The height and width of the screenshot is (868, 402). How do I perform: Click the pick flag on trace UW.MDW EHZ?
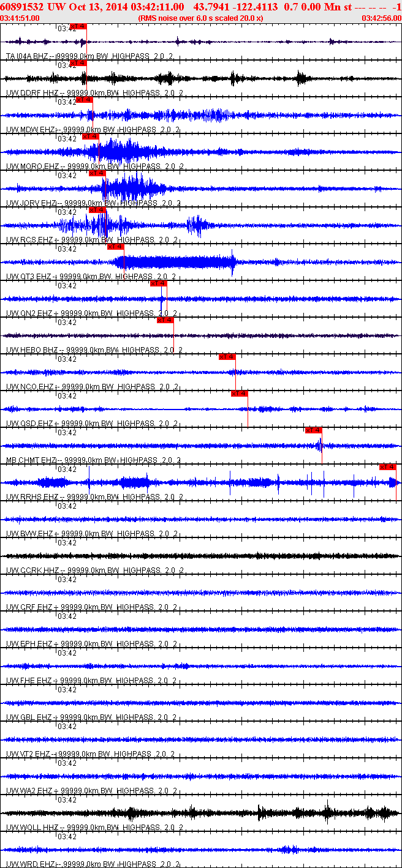pyautogui.click(x=84, y=100)
